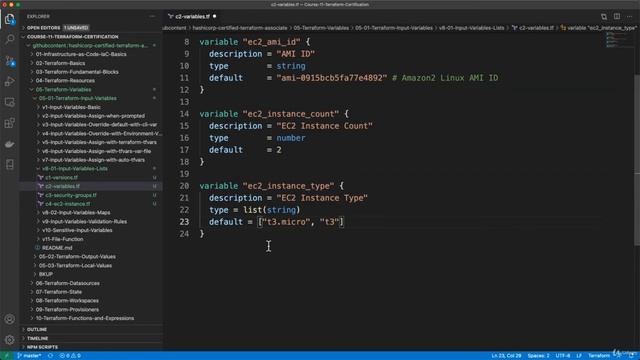Open the Remote Explorer view
This screenshot has height=360, width=640.
[x=9, y=102]
